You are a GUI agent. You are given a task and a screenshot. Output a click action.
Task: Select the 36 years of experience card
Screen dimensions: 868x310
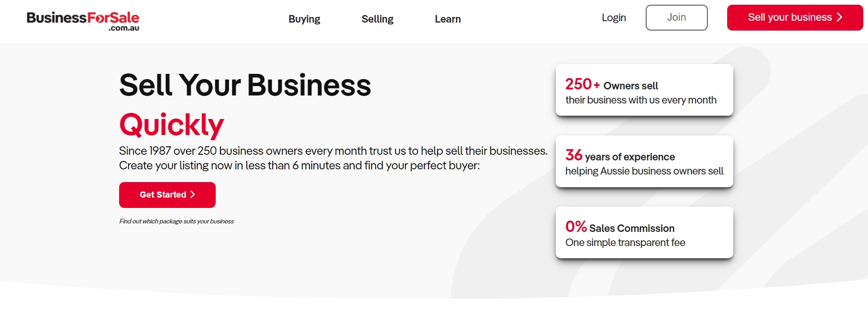pos(644,161)
